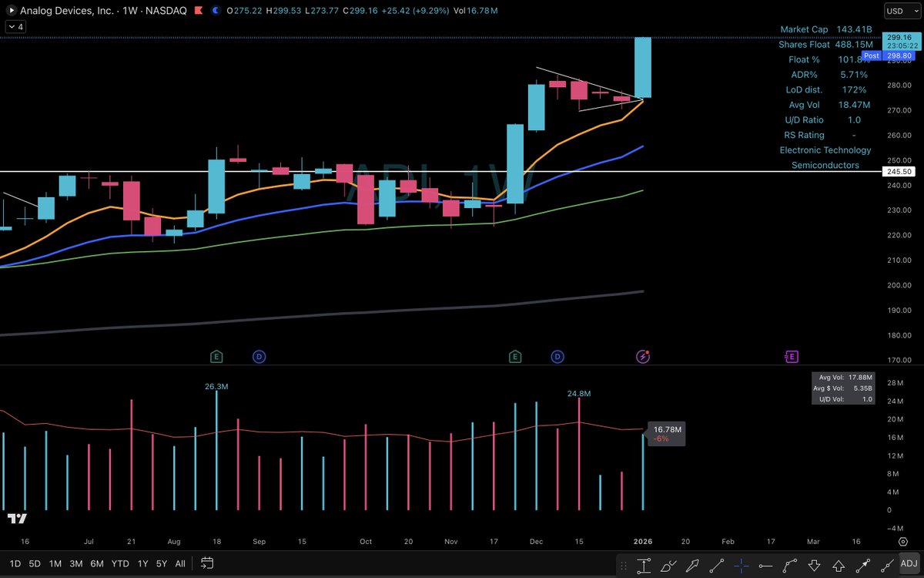This screenshot has width=924, height=578.
Task: Open the go to date calendar
Action: click(207, 563)
